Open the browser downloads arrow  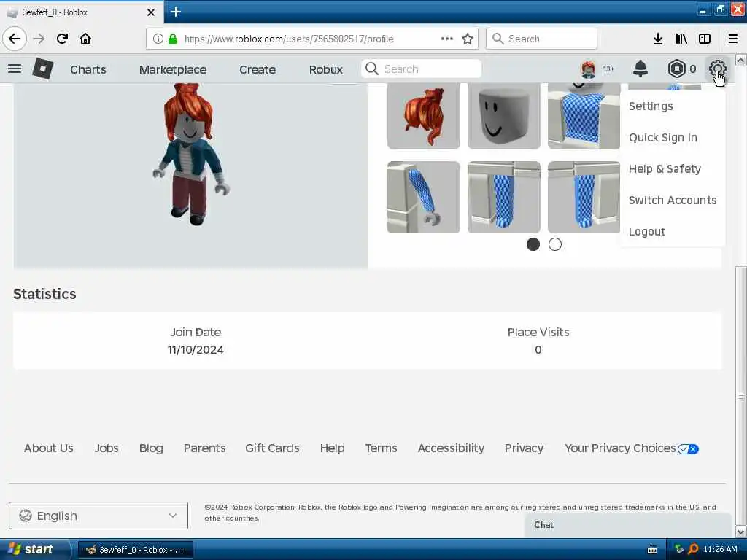(658, 39)
